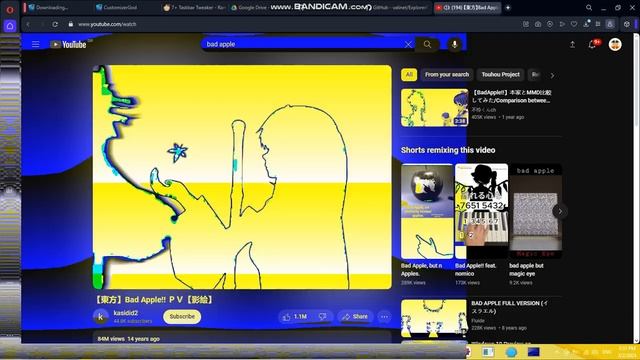640x360 pixels.
Task: Open the dark blue window taskbar icon
Action: [533, 352]
